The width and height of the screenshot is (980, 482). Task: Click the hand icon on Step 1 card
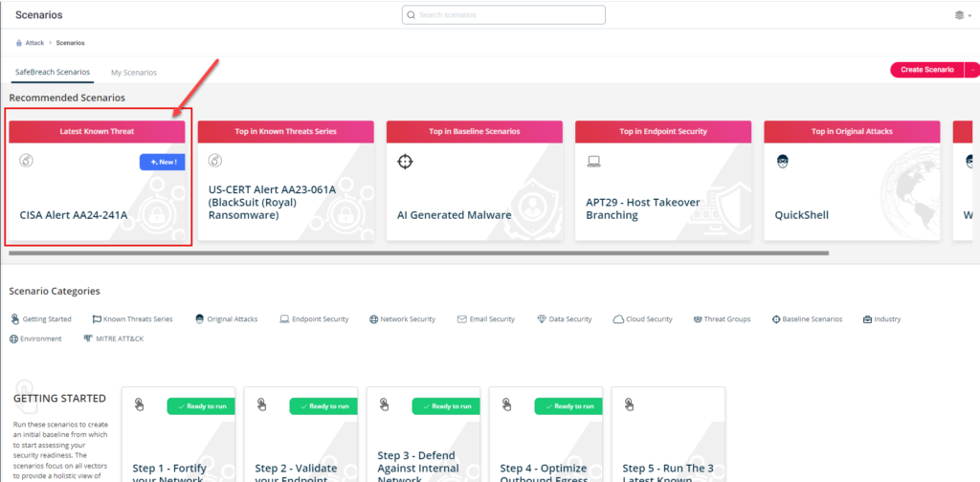click(139, 405)
